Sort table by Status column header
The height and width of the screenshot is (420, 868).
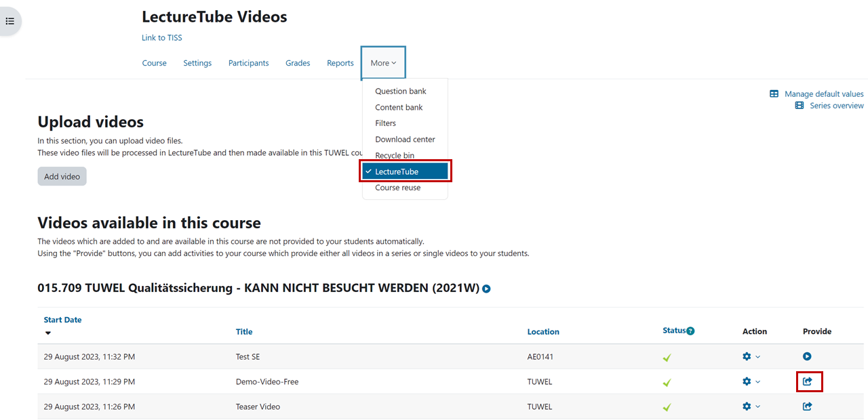point(674,331)
